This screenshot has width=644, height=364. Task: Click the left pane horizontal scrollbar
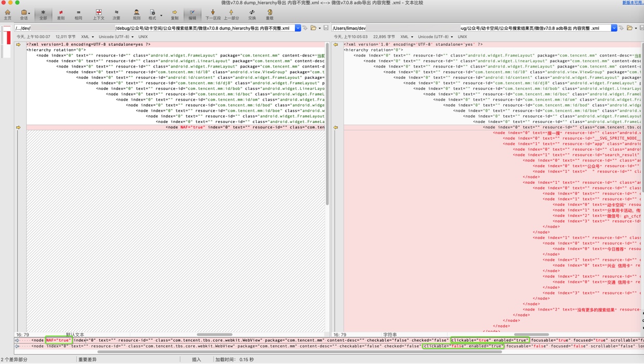tap(214, 335)
